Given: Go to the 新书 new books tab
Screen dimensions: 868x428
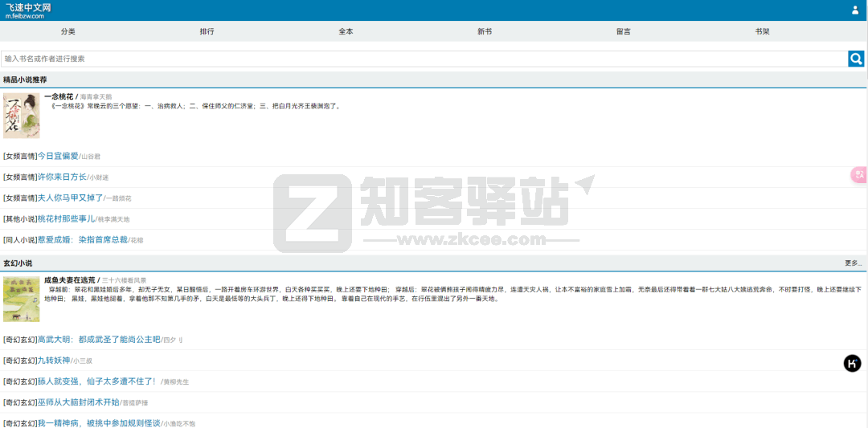Looking at the screenshot, I should [485, 31].
